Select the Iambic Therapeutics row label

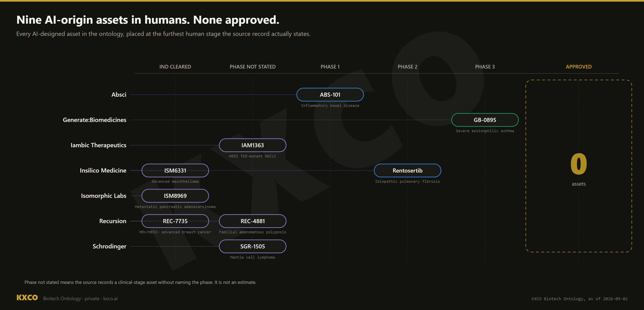point(98,145)
